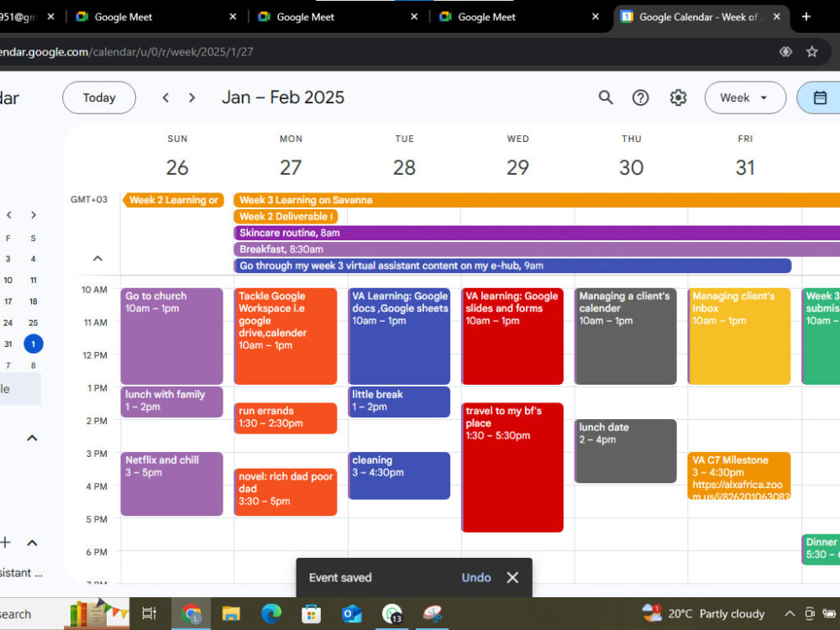Collapse the all-day events section
This screenshot has width=840, height=630.
(x=97, y=258)
